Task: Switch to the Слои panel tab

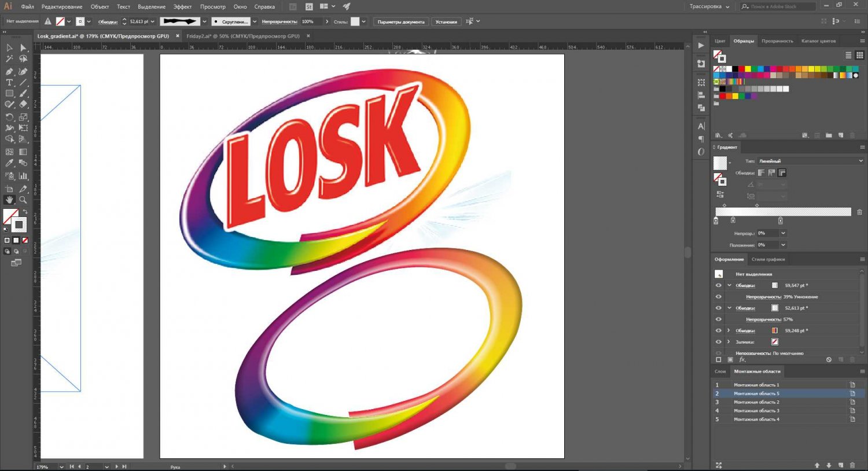Action: coord(720,371)
